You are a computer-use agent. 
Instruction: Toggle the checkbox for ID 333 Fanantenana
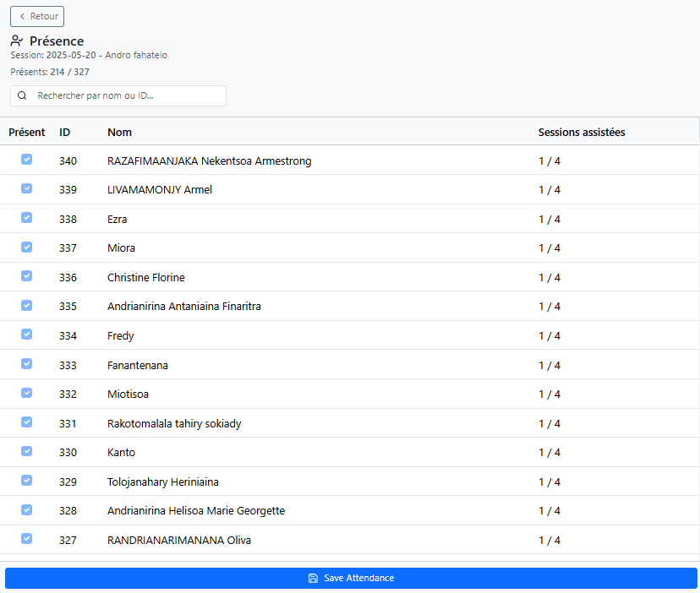tap(26, 364)
